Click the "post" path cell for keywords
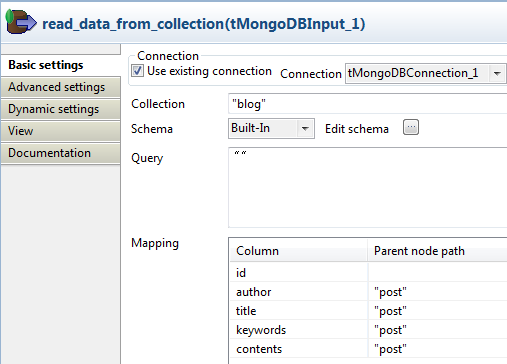 (438, 330)
